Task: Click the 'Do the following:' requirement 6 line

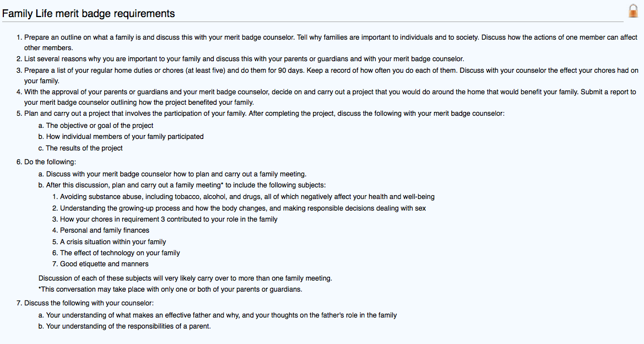Action: coord(50,162)
